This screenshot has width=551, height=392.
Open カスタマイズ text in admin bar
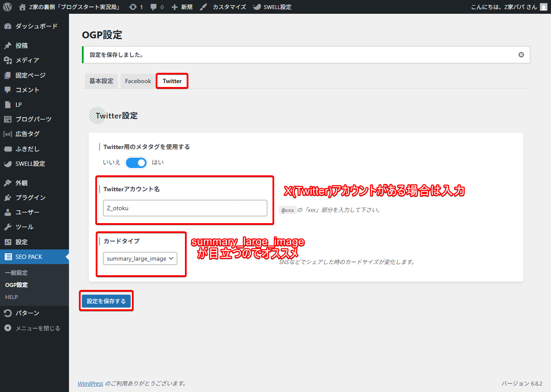(229, 7)
